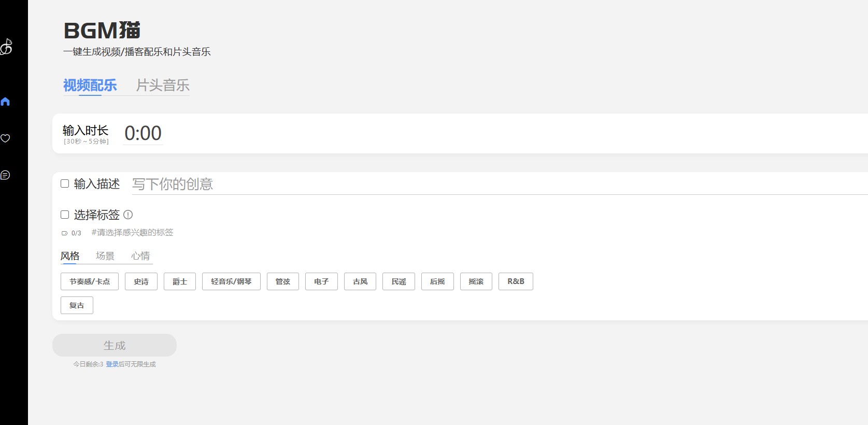Viewport: 868px width, 425px height.
Task: Open the 场景 tag category tab
Action: [x=105, y=256]
